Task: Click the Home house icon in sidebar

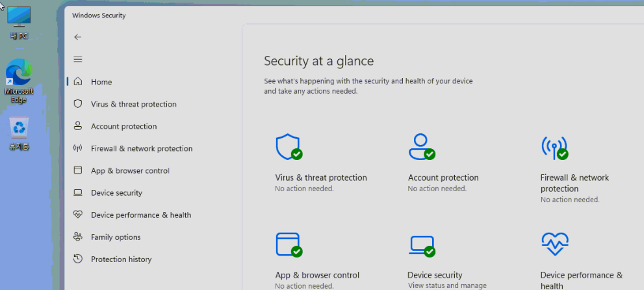Action: [x=77, y=81]
